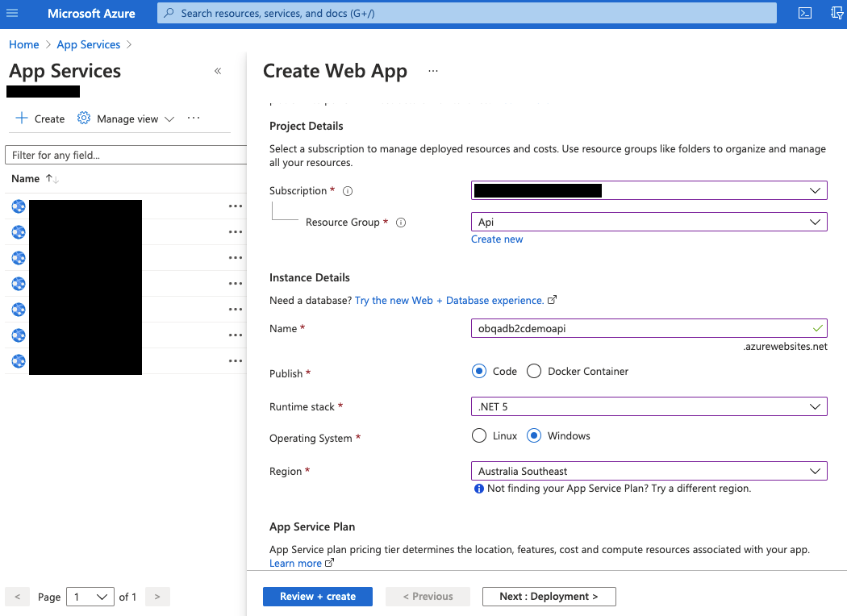Open the Resource Group dropdown showing Api

click(649, 222)
